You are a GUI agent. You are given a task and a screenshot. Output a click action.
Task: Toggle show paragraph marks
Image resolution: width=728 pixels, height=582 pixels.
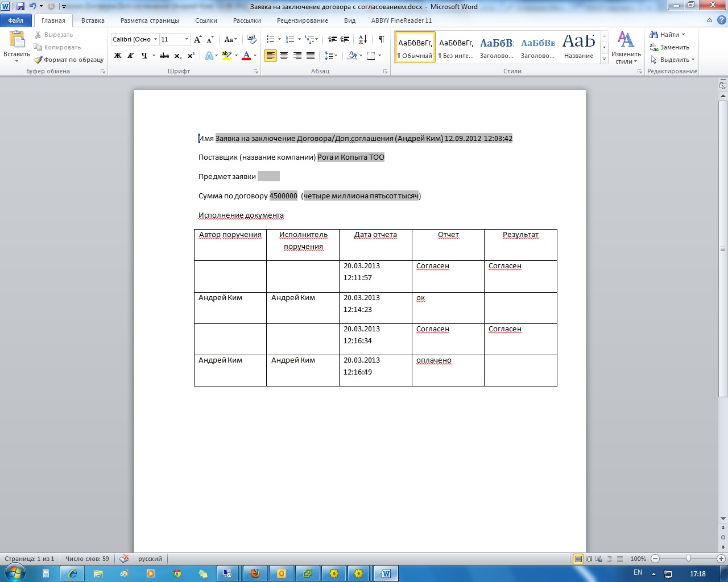381,39
